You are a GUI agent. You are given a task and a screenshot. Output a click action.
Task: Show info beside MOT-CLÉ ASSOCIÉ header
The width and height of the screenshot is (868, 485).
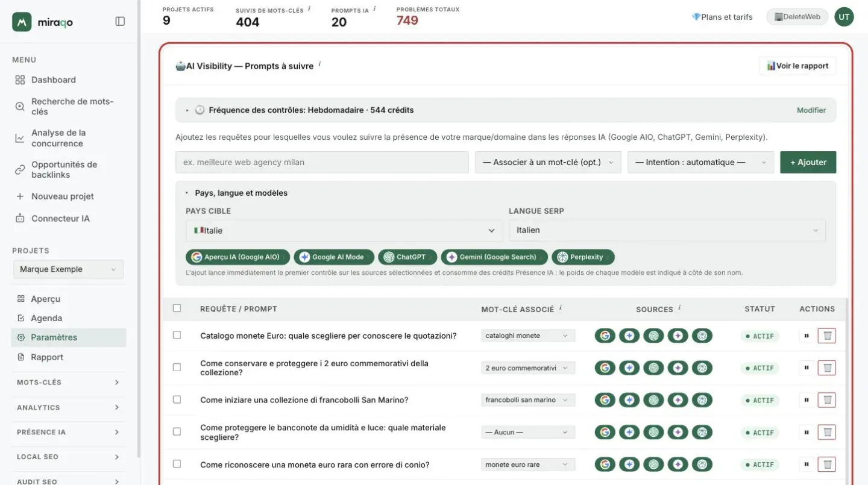(560, 307)
